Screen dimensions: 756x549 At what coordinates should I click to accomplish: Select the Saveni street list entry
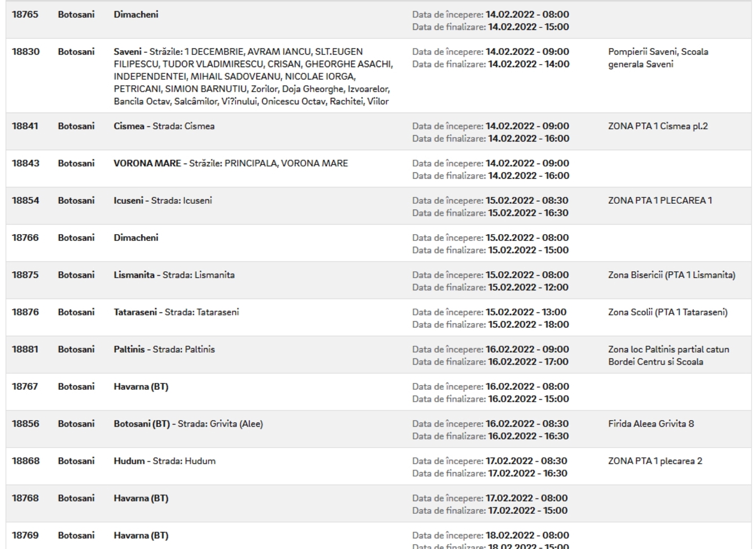(x=252, y=76)
